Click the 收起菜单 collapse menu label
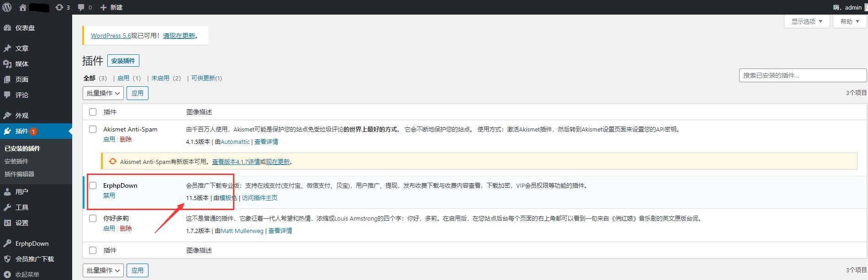The image size is (868, 280). pyautogui.click(x=27, y=275)
